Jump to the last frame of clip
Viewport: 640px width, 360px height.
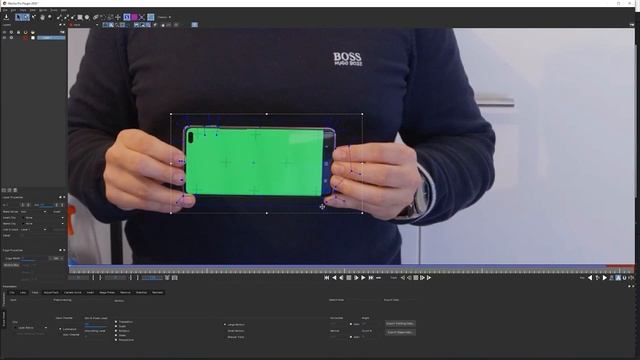coord(371,278)
